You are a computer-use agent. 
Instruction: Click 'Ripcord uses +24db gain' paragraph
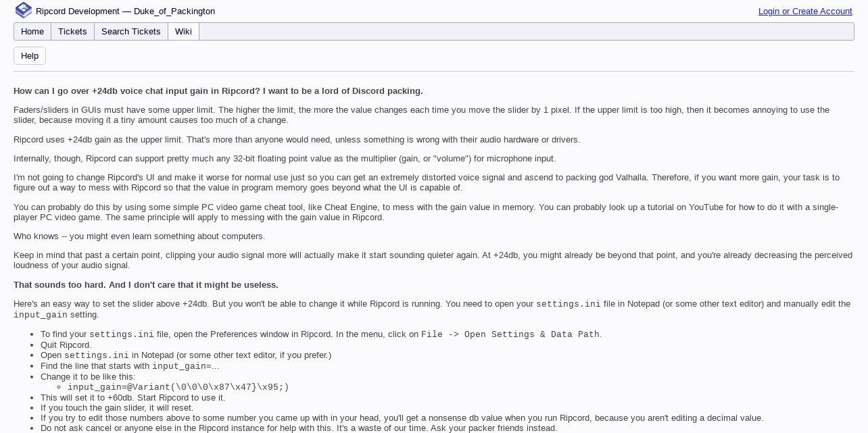[x=297, y=140]
